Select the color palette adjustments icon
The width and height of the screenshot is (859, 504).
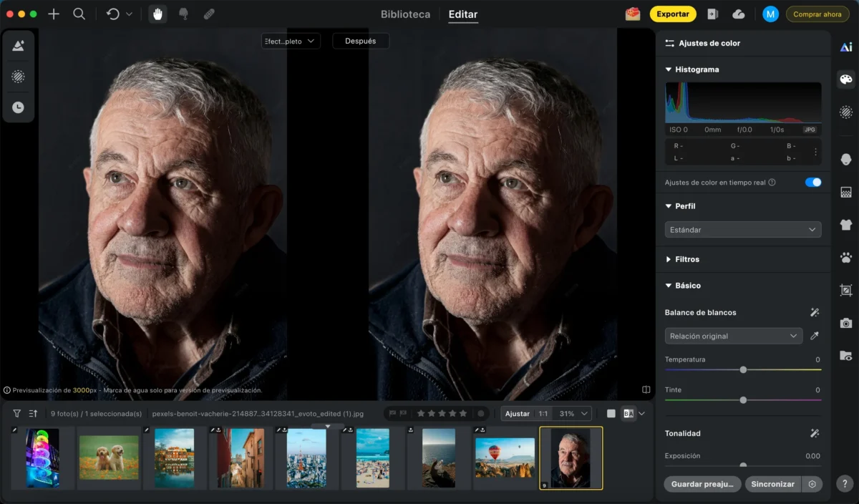click(846, 79)
